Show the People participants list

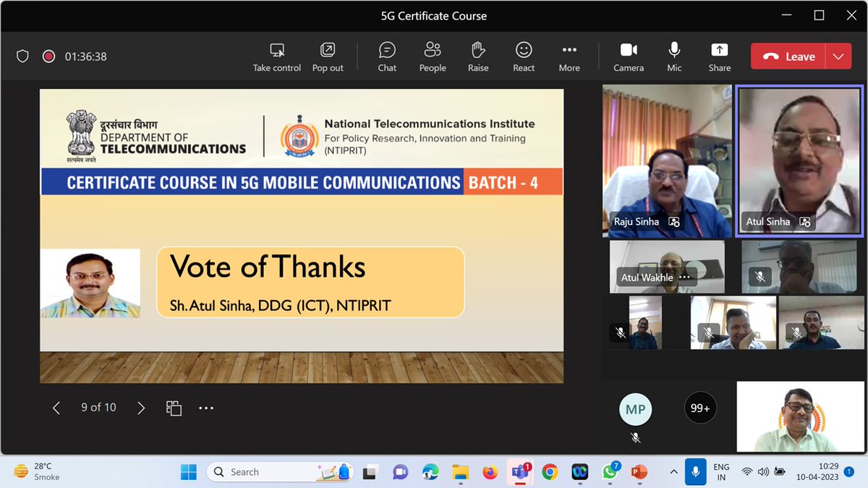pyautogui.click(x=433, y=56)
